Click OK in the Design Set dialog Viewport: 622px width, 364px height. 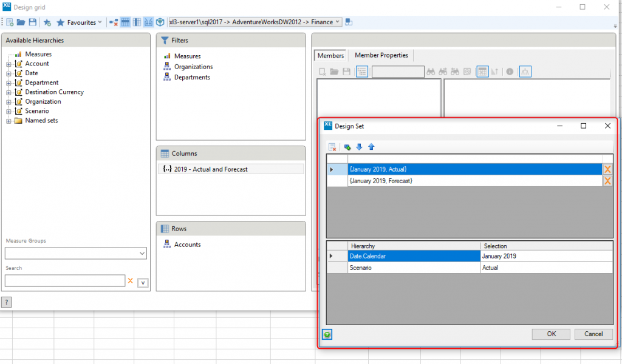click(x=550, y=334)
